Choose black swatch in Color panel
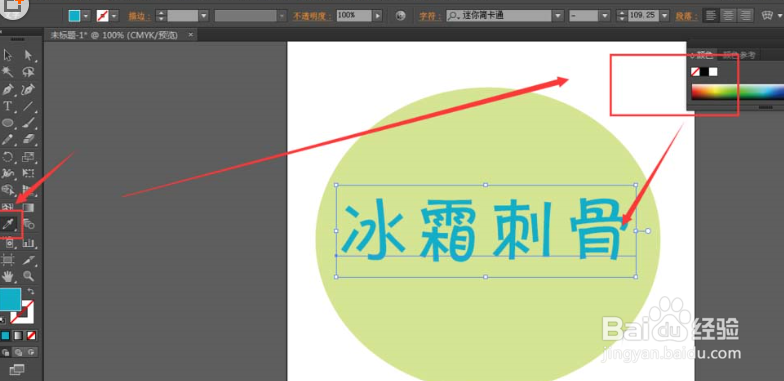 pyautogui.click(x=704, y=72)
